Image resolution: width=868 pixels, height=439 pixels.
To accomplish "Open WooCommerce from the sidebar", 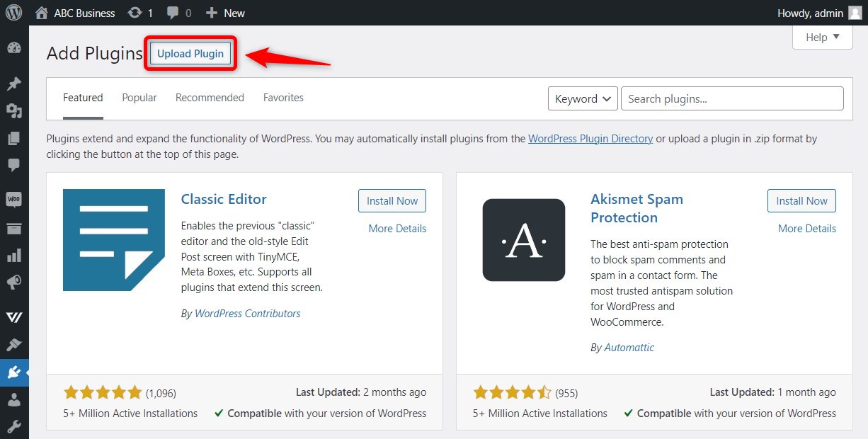I will [x=14, y=200].
